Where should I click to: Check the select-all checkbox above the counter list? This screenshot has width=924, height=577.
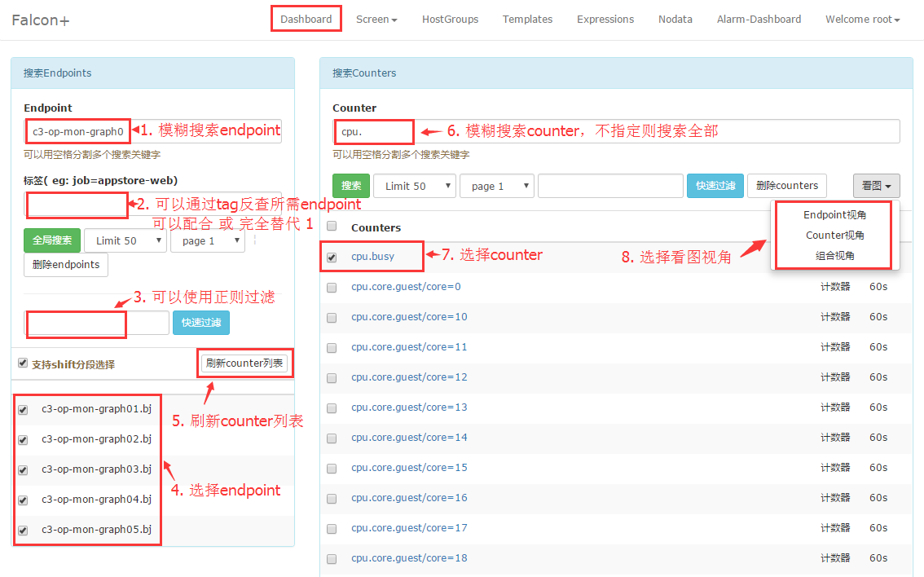[332, 227]
